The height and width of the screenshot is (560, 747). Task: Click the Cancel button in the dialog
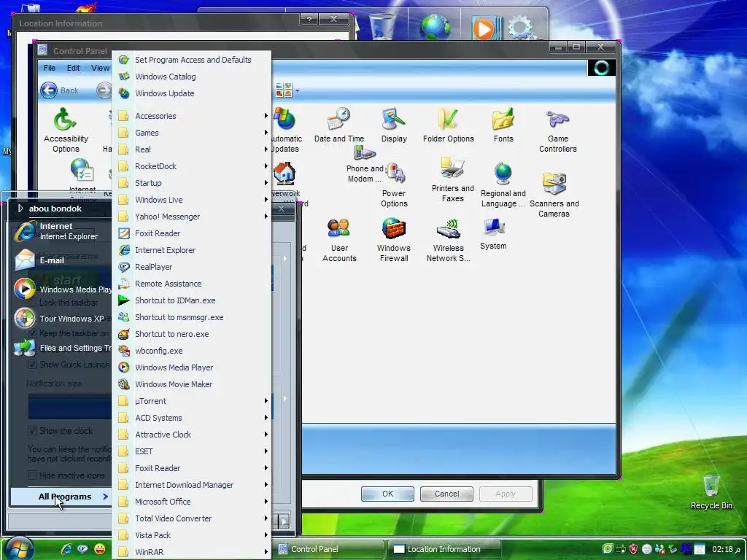coord(446,494)
